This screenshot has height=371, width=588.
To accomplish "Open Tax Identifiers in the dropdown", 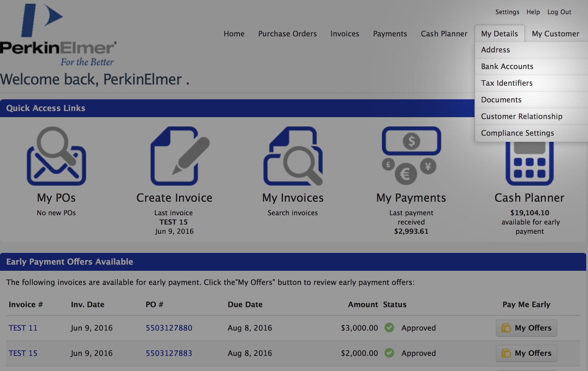I will click(x=532, y=83).
